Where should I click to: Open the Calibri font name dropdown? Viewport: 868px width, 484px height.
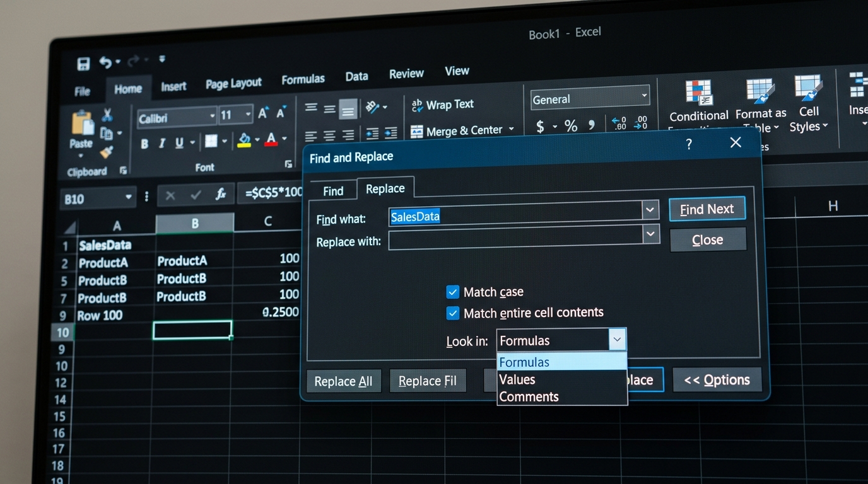[x=212, y=117]
